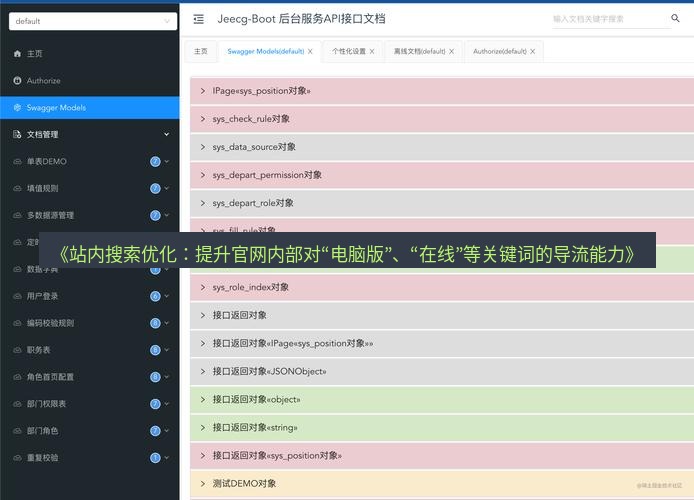
Task: Expand the 接口返回对象«sys_position对象» row
Action: coord(442,456)
